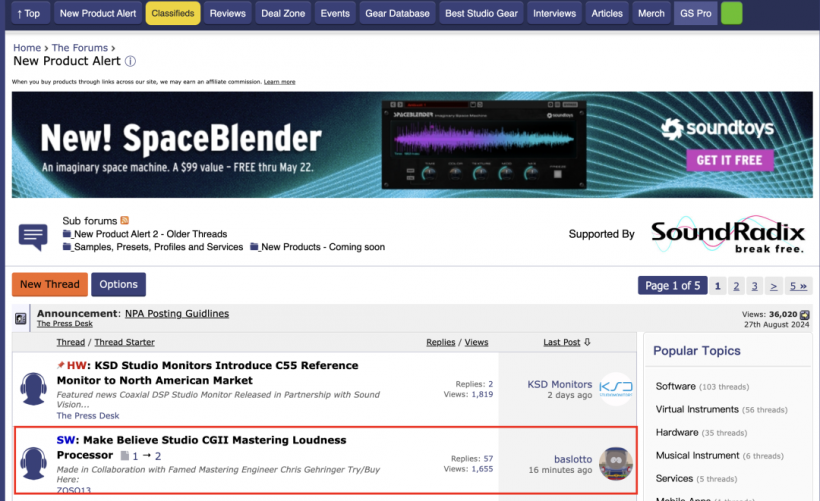The height and width of the screenshot is (501, 820).
Task: Open the Classifieds nav item
Action: (x=173, y=13)
